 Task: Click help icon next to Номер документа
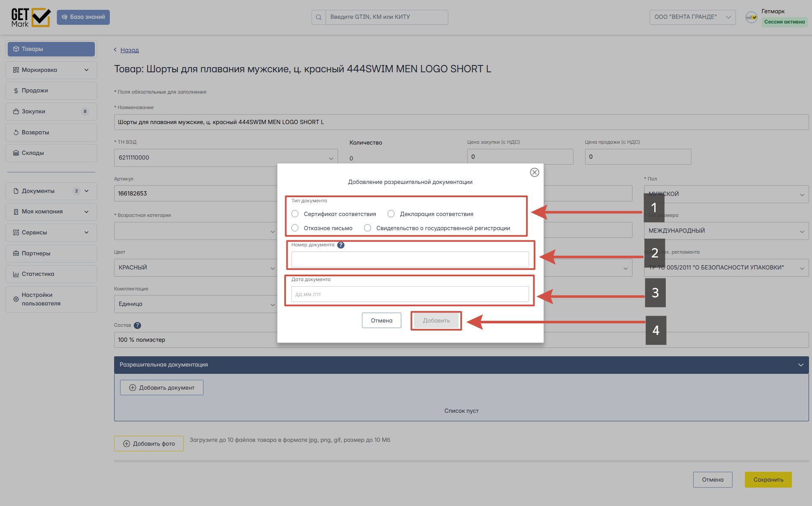pos(341,245)
